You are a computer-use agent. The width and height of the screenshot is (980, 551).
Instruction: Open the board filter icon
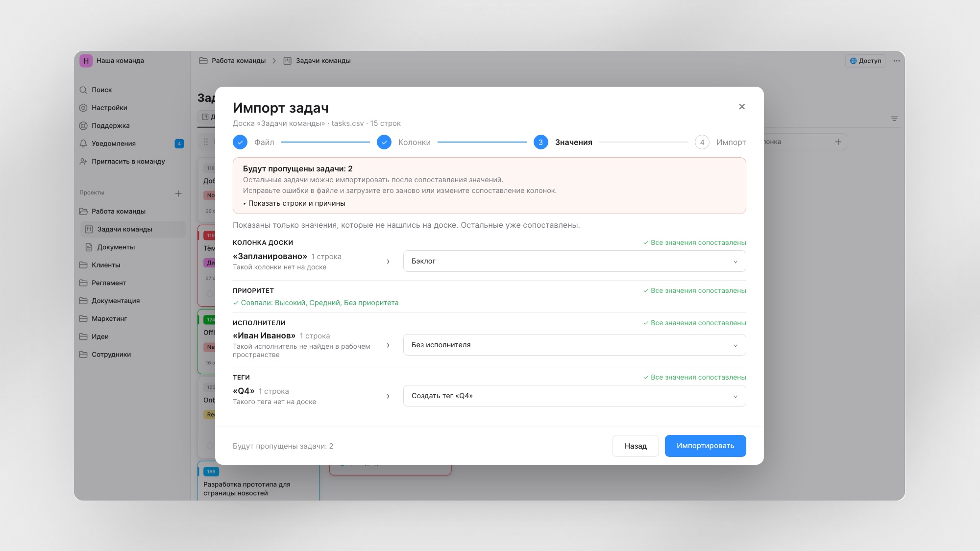[x=894, y=119]
